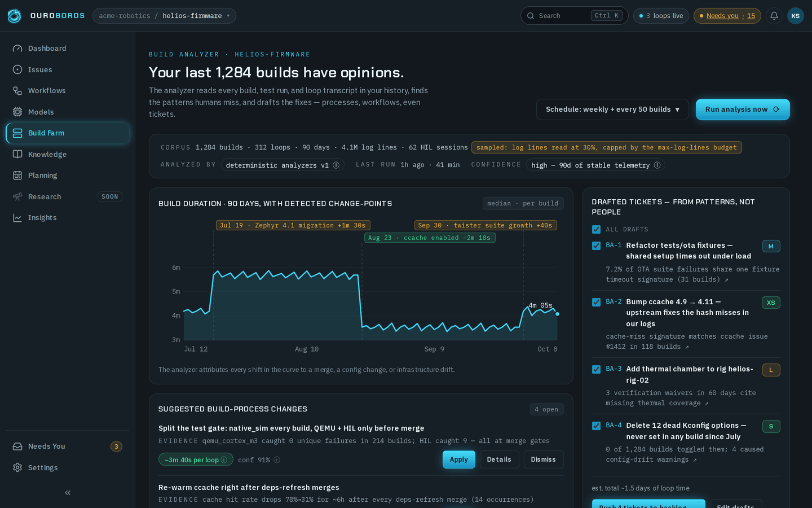This screenshot has width=812, height=508.
Task: Go to Research section
Action: tap(68, 196)
